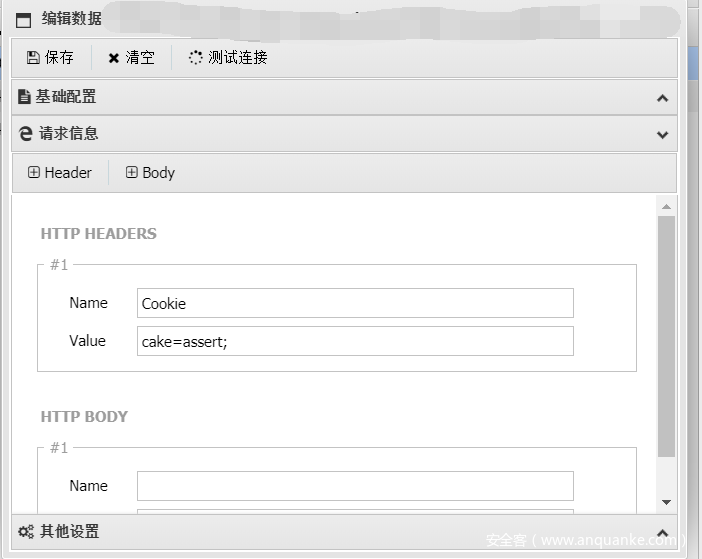The width and height of the screenshot is (702, 559).
Task: Focus the header Value field cake=assert;
Action: 355,341
